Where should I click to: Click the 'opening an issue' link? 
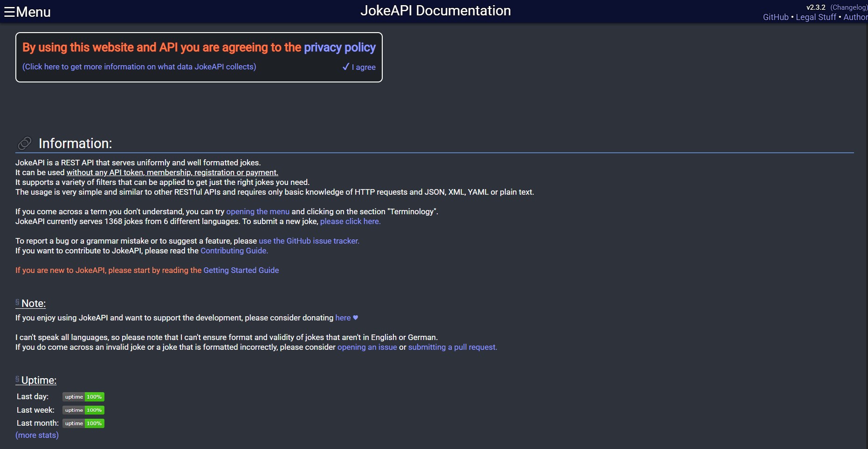[x=367, y=347]
